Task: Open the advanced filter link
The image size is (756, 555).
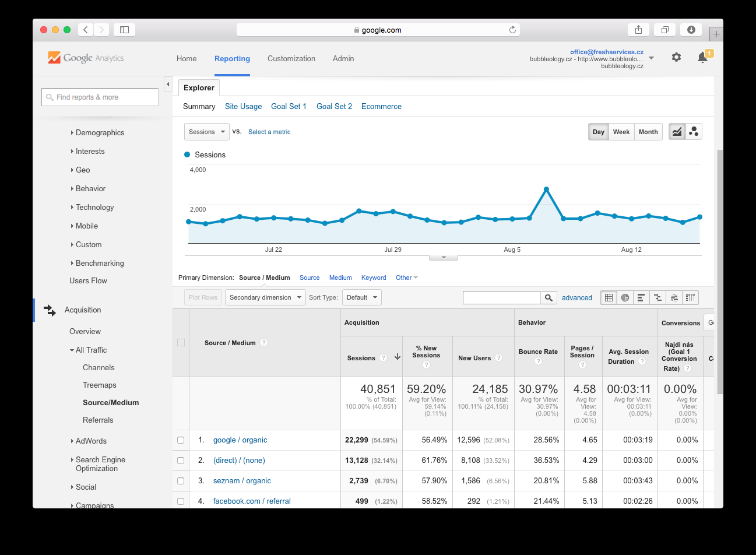Action: pyautogui.click(x=577, y=297)
